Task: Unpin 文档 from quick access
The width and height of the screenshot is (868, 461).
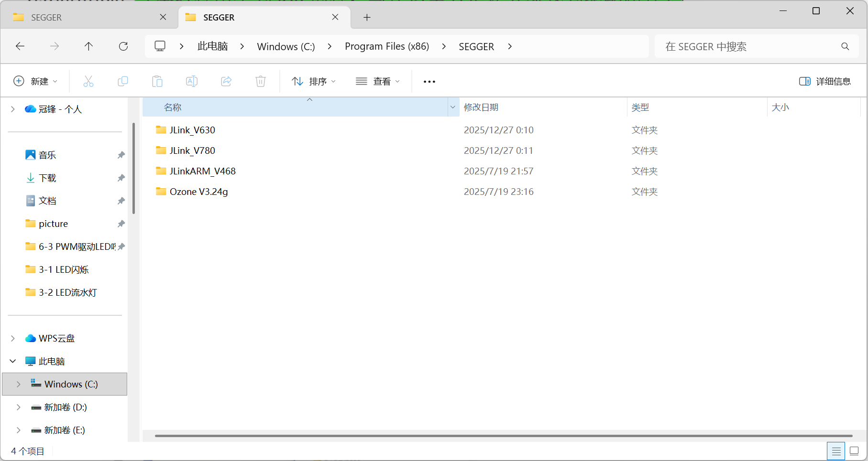Action: (121, 201)
